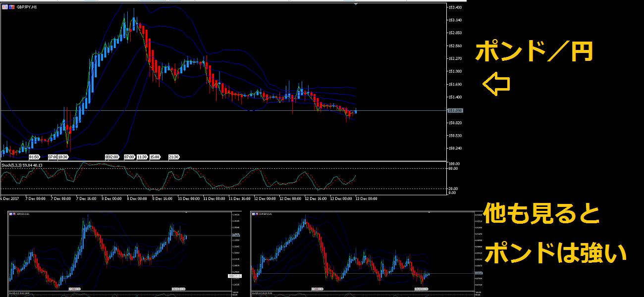Image resolution: width=644 pixels, height=297 pixels.
Task: Click second title icon on EURGBP chart
Action: pyautogui.click(x=257, y=214)
